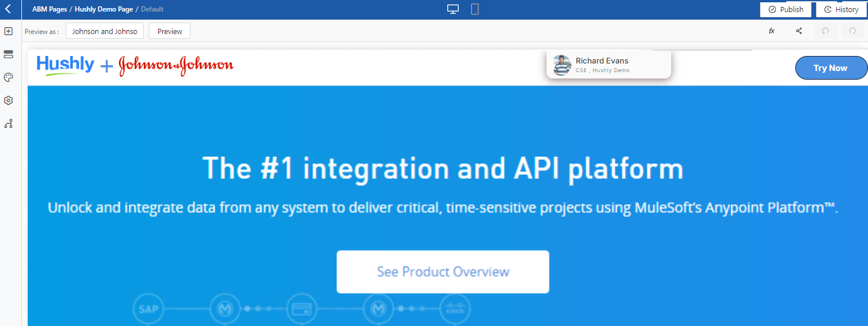Select the 'Unlock and integrate data' paragraph

click(443, 208)
